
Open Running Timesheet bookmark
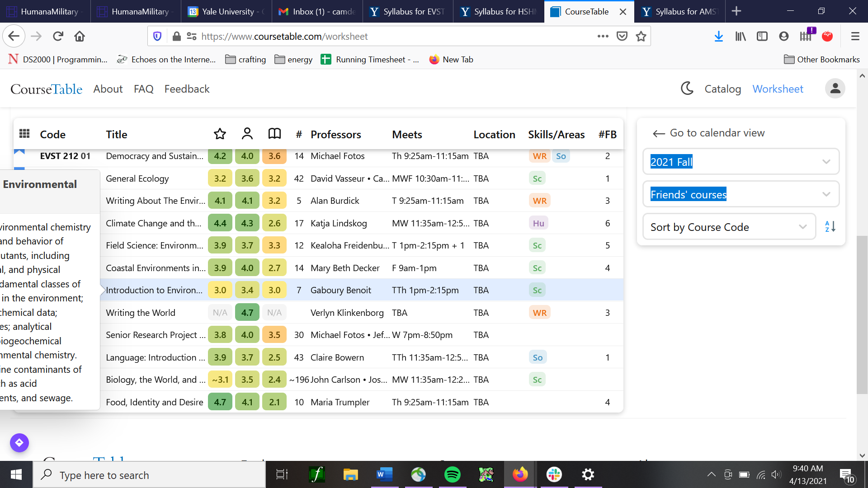click(x=370, y=59)
